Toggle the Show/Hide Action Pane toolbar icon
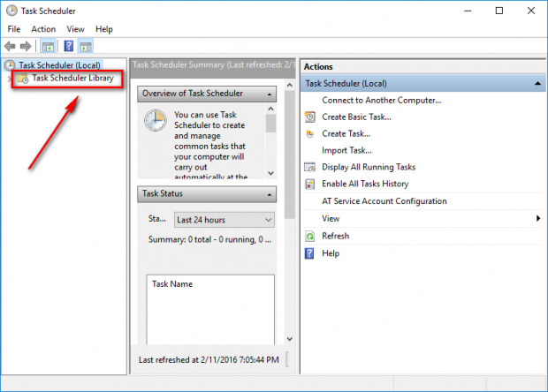 pyautogui.click(x=86, y=46)
